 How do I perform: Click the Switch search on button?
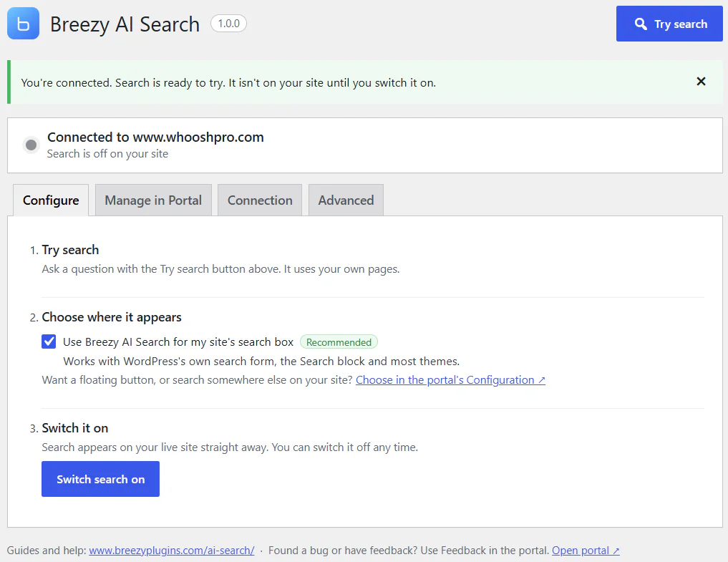100,479
